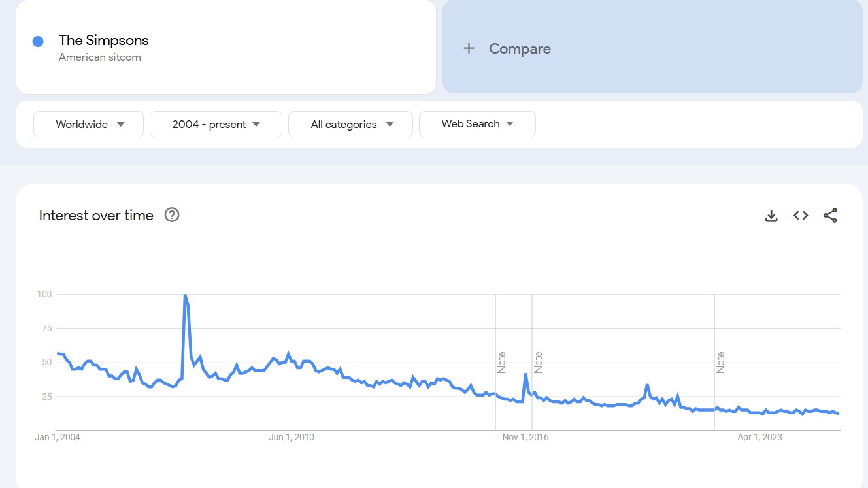
Task: Click the Note marker before Apr 1, 2023
Action: (720, 362)
